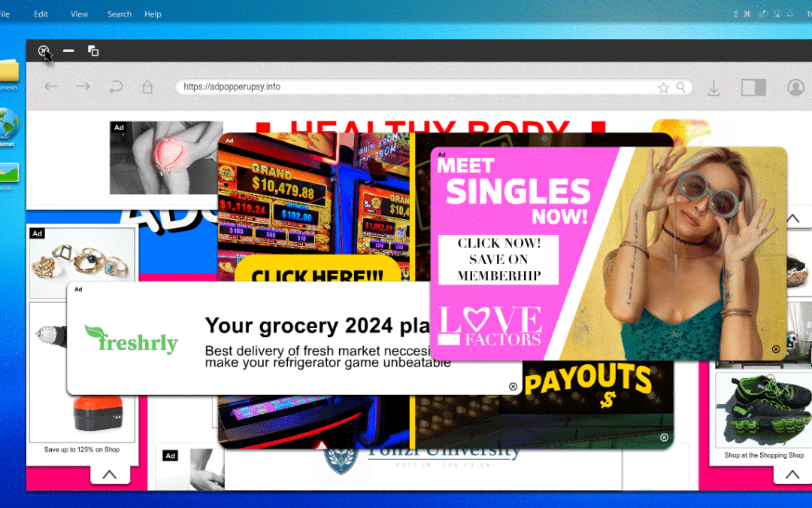Reload the page with the refresh icon

[116, 87]
